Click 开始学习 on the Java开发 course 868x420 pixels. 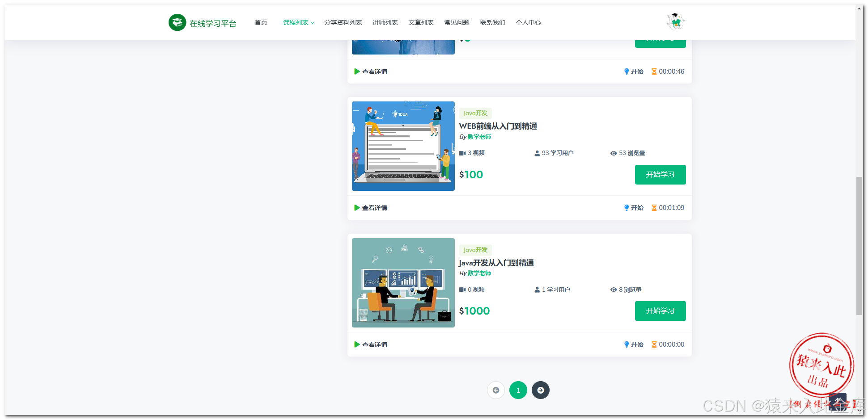[660, 311]
